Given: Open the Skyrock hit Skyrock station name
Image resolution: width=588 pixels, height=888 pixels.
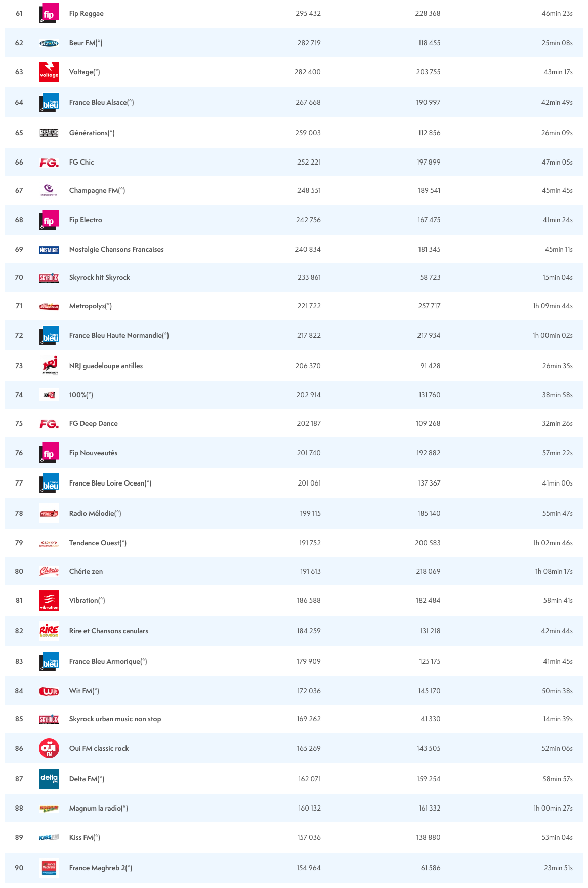Looking at the screenshot, I should [x=100, y=277].
